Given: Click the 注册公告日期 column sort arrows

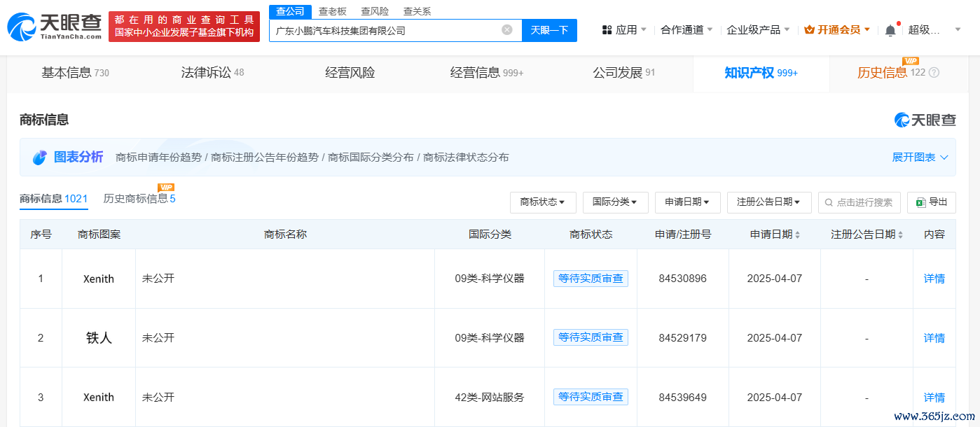Looking at the screenshot, I should coord(900,234).
